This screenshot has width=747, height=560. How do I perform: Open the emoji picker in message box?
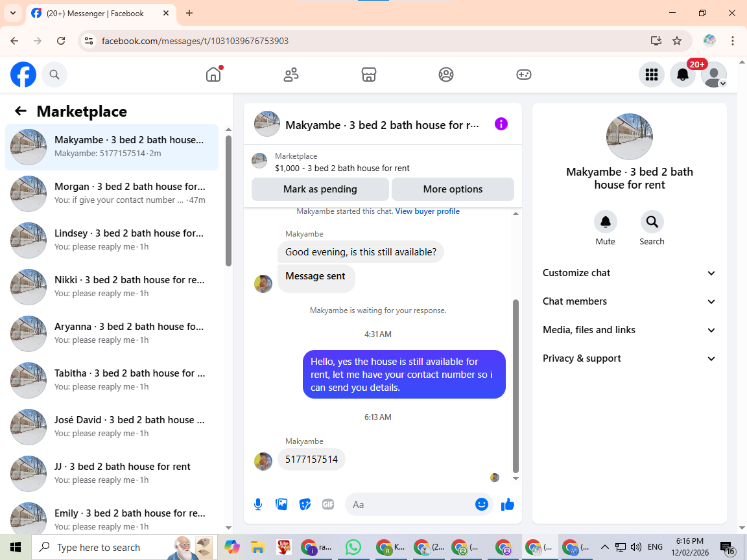tap(482, 504)
